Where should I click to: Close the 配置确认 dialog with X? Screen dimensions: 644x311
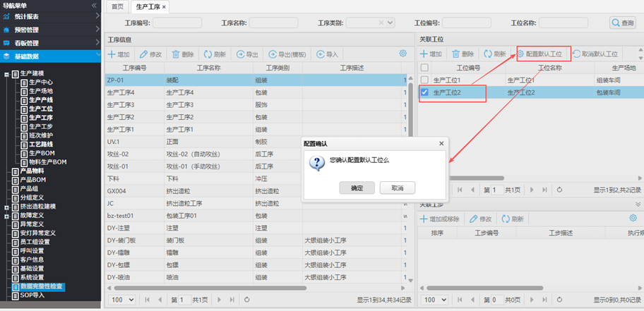click(x=441, y=144)
